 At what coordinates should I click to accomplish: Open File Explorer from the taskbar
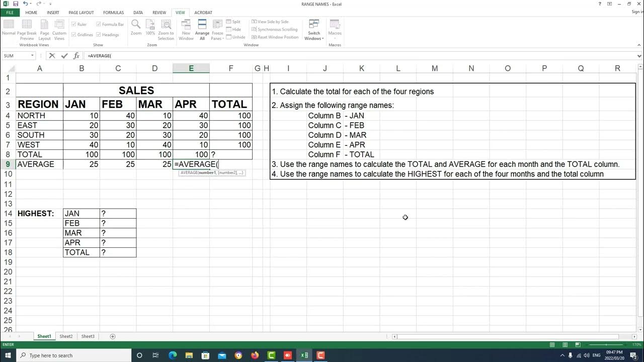[189, 355]
